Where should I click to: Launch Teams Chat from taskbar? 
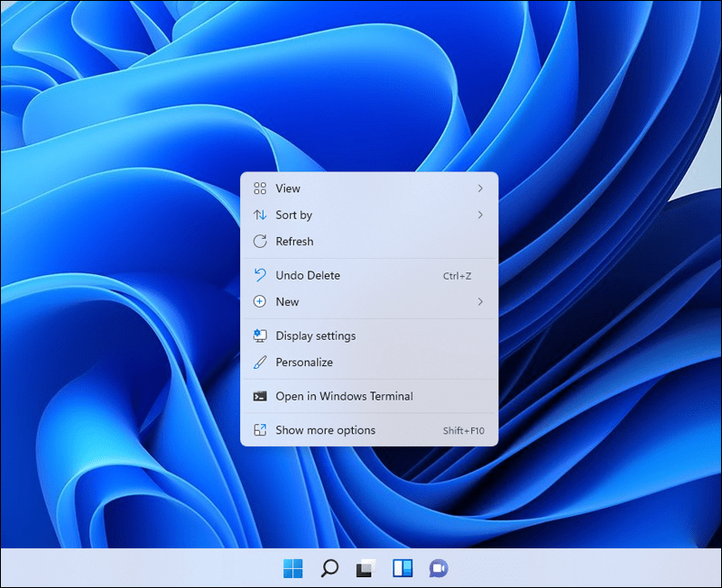pyautogui.click(x=439, y=568)
